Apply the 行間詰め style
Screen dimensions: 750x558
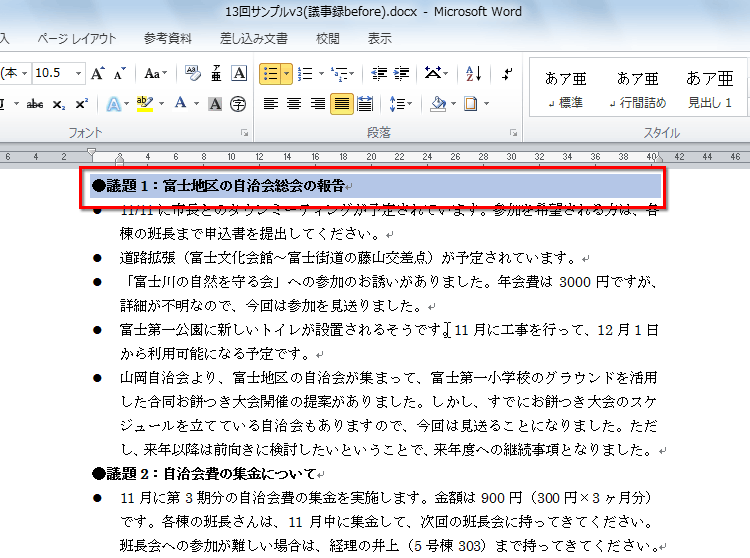[x=638, y=89]
